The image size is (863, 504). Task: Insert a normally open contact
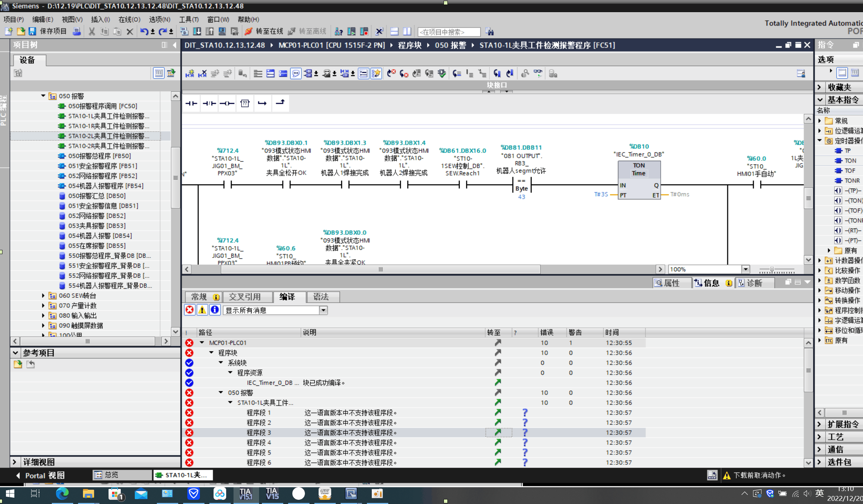click(191, 104)
